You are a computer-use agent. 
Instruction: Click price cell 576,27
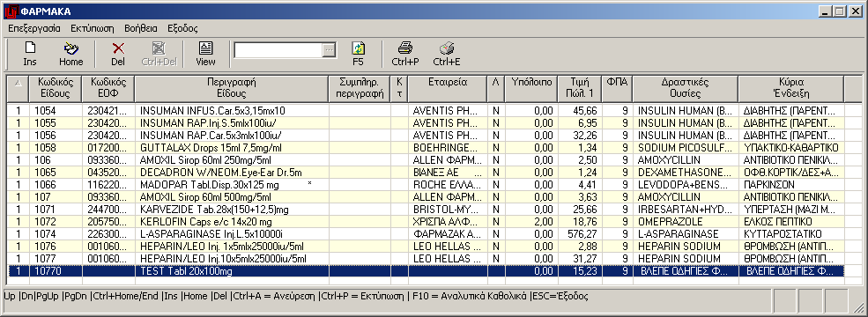(x=580, y=234)
